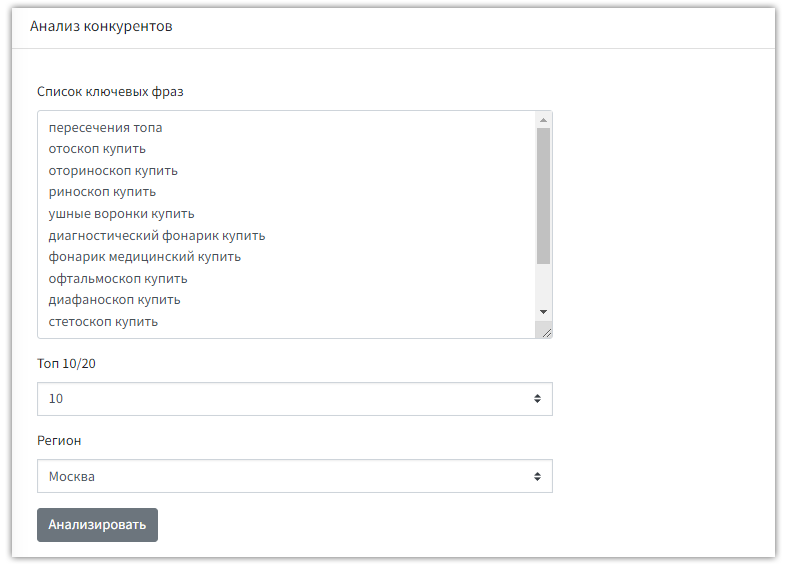This screenshot has width=787, height=566.
Task: Place cursor on line "отоскоп купить"
Action: click(x=97, y=149)
